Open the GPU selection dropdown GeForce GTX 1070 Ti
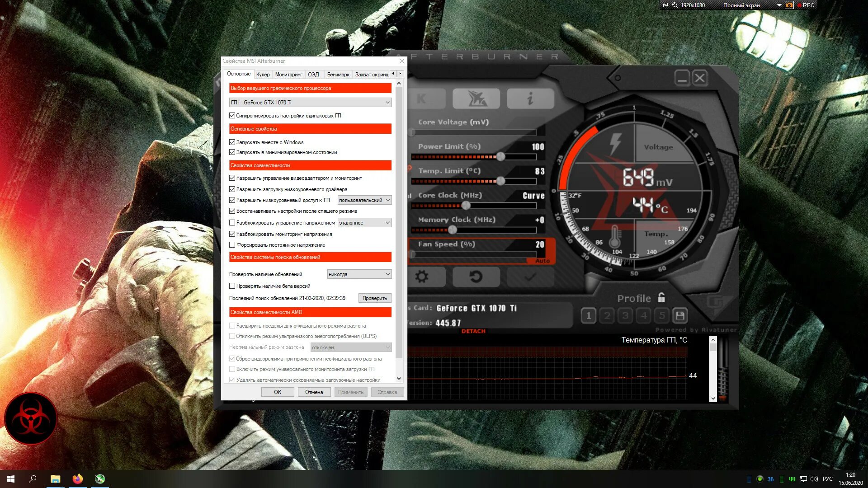The image size is (868, 488). point(310,103)
